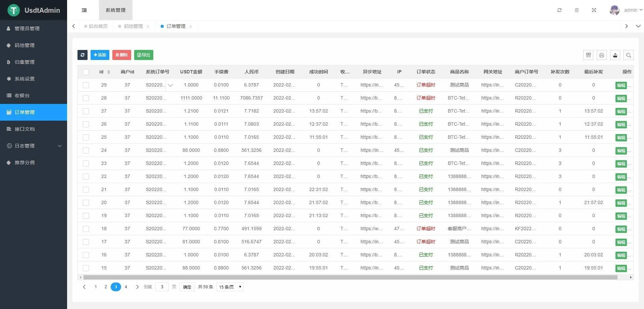Clear cache with the trash icon
The width and height of the screenshot is (644, 309).
click(x=577, y=10)
